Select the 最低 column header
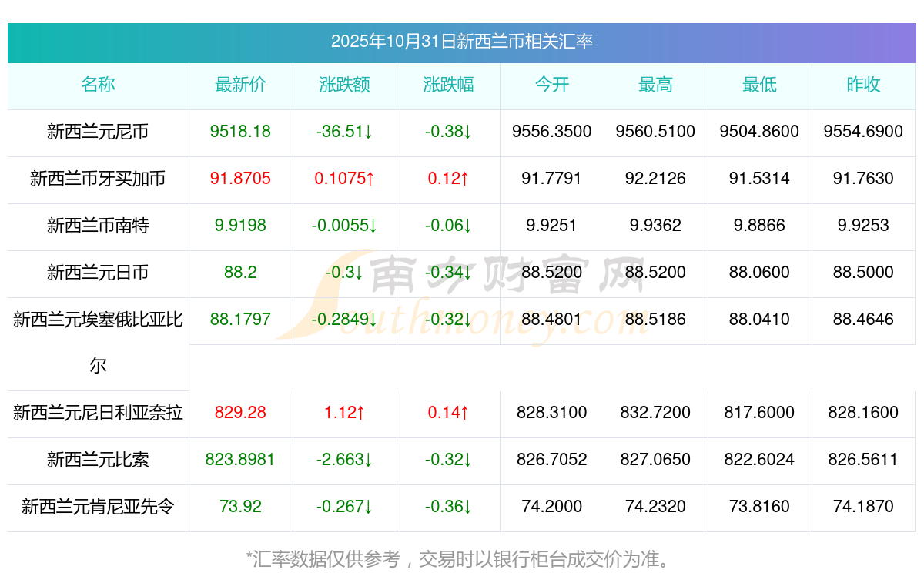This screenshot has height=583, width=924. (x=759, y=85)
